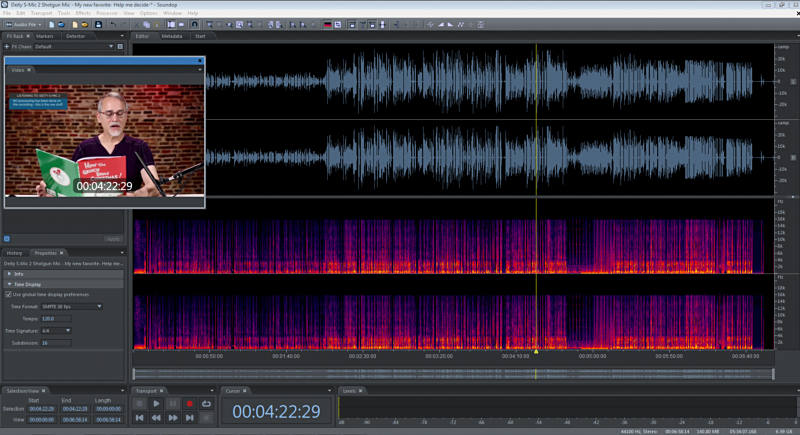800x435 pixels.
Task: Switch to the Metadata tab
Action: click(172, 36)
